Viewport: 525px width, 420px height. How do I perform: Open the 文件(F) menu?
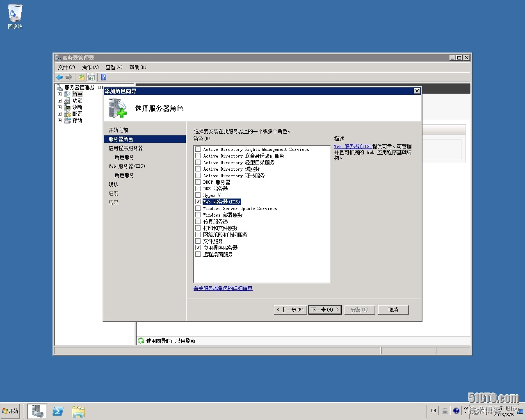(x=66, y=67)
